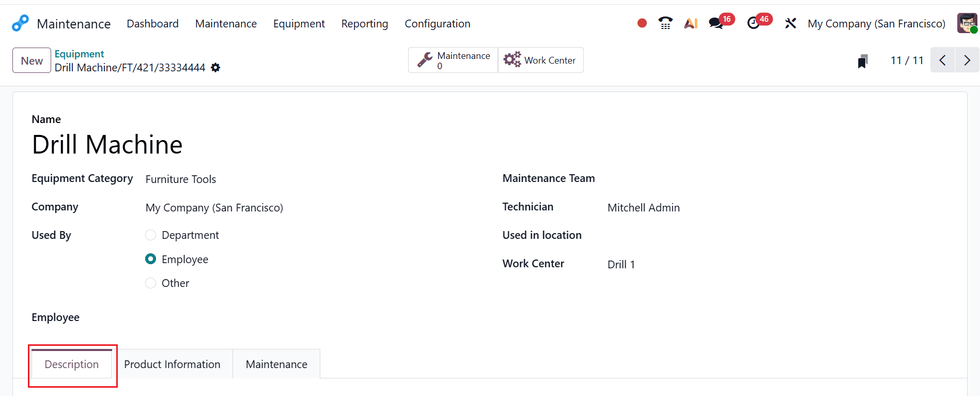Switch company via My Company (San Francisco)
980x396 pixels.
[877, 24]
